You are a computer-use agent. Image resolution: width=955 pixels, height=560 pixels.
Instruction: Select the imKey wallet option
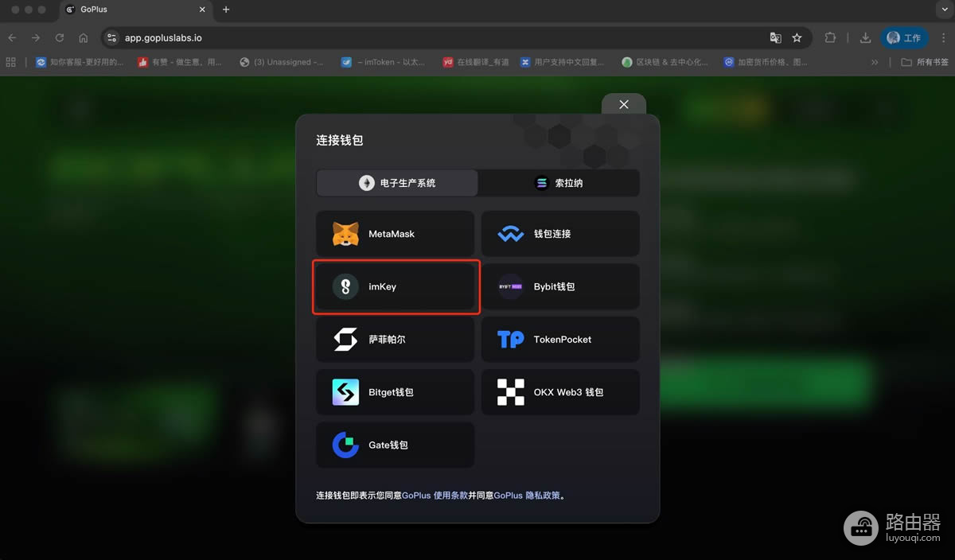395,286
